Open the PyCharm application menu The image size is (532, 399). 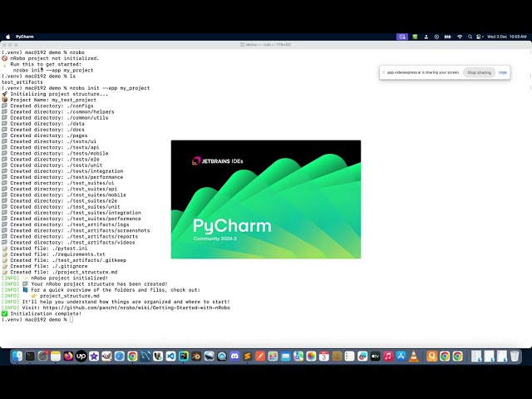tap(25, 37)
